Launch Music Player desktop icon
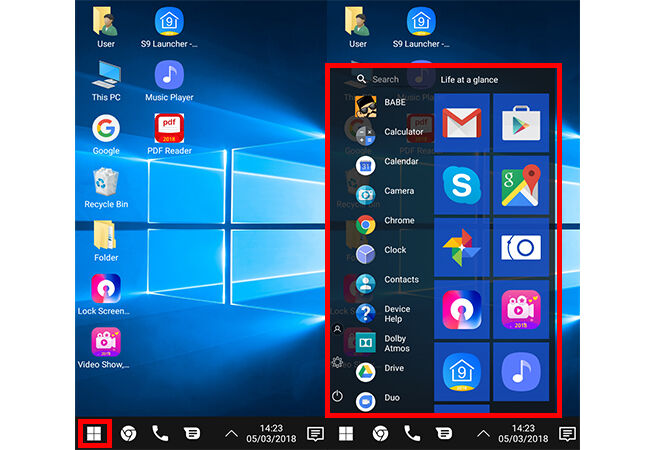This screenshot has height=450, width=650. (x=169, y=81)
